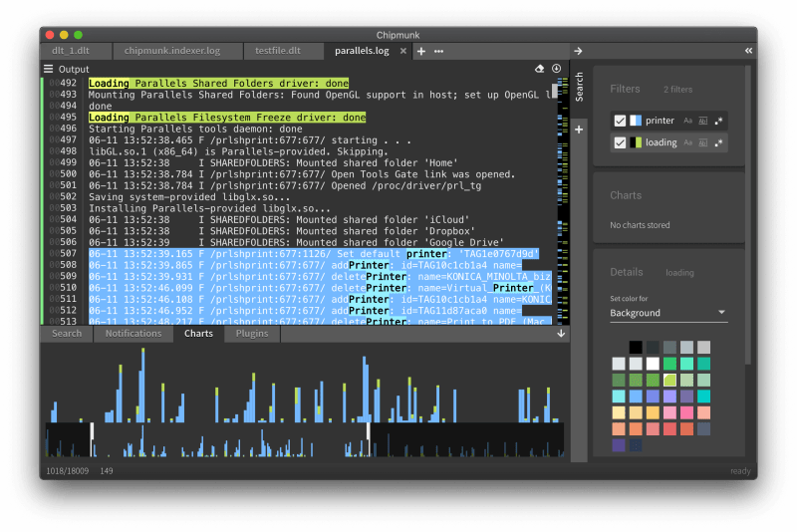Click the output vertical scrollbar thumb
The width and height of the screenshot is (797, 532).
point(555,91)
